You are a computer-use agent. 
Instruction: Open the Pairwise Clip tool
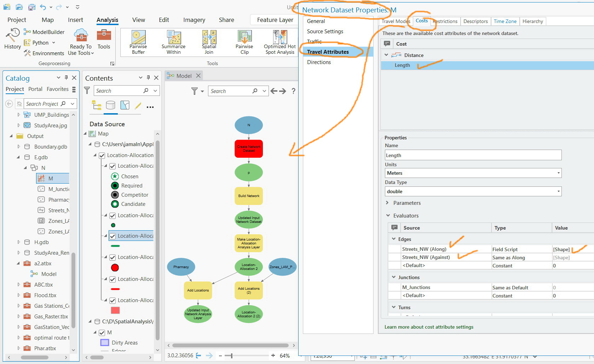[x=244, y=42]
